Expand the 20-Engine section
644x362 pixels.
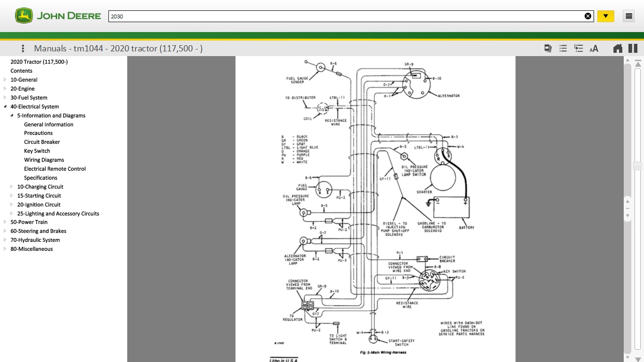[5, 89]
